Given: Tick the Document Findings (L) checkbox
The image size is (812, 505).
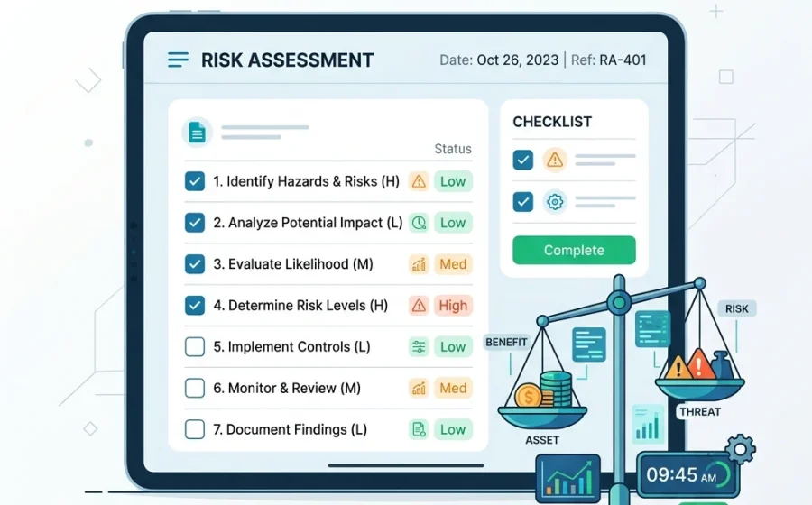Looking at the screenshot, I should [x=195, y=429].
